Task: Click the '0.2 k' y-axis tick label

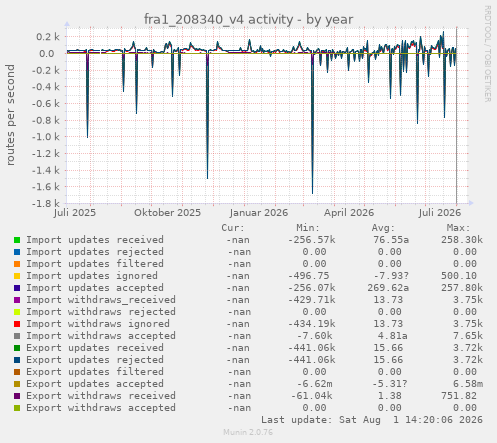Action: [48, 37]
